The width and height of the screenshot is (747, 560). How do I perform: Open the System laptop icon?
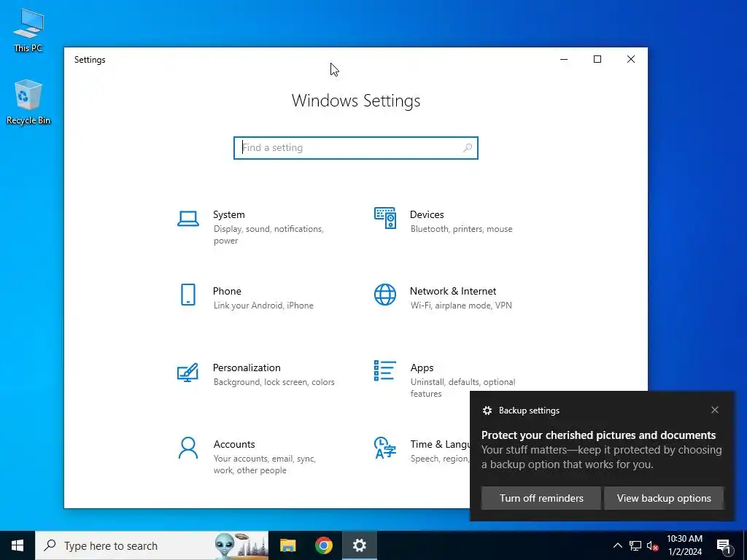[x=188, y=219]
